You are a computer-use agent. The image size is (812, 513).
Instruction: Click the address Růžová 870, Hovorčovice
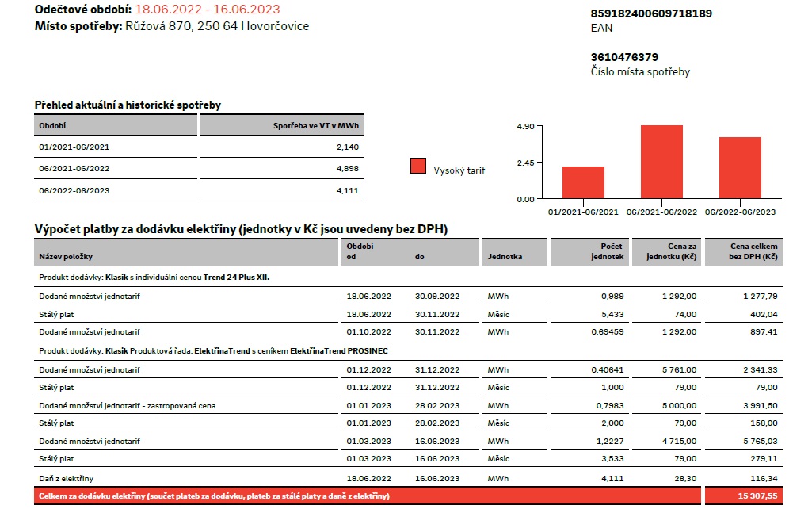[x=217, y=26]
